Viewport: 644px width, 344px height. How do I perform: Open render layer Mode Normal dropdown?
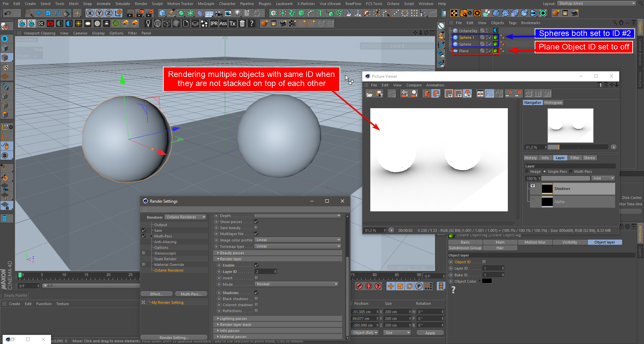click(297, 284)
